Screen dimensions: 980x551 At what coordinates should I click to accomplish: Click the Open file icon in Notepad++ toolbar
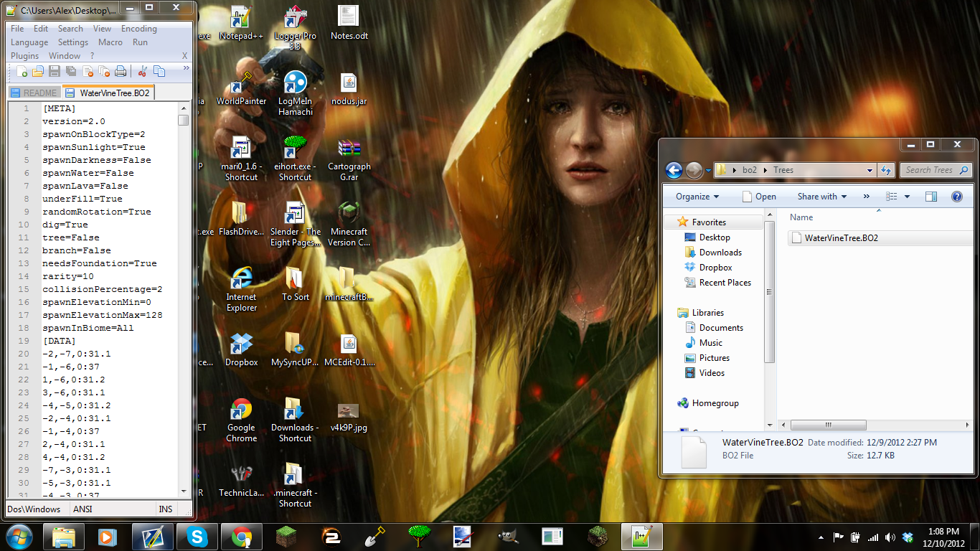pos(38,71)
